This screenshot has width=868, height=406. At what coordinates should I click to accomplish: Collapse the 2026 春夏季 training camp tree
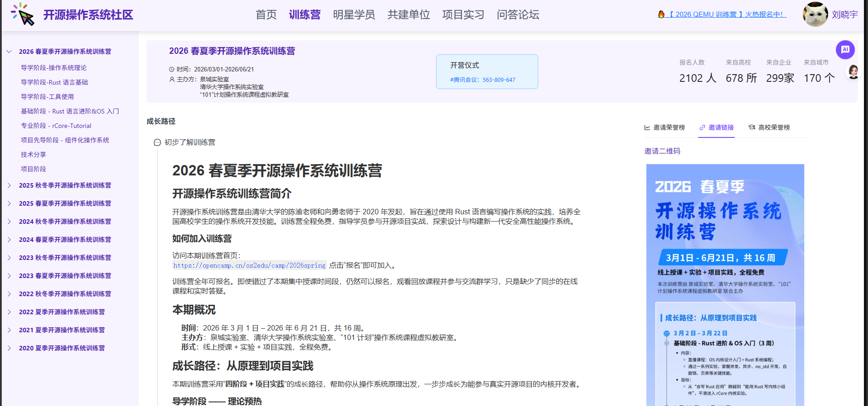pos(9,52)
